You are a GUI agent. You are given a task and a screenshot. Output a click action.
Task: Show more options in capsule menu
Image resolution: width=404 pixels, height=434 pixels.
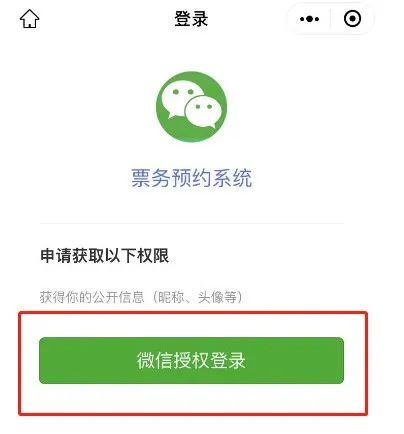(x=309, y=19)
